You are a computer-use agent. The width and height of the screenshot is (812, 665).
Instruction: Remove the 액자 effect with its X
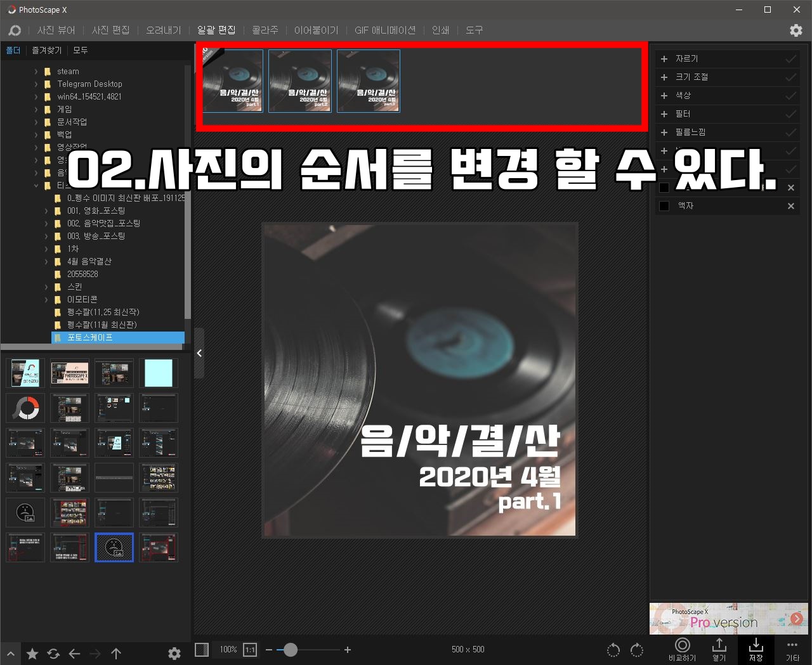[791, 206]
